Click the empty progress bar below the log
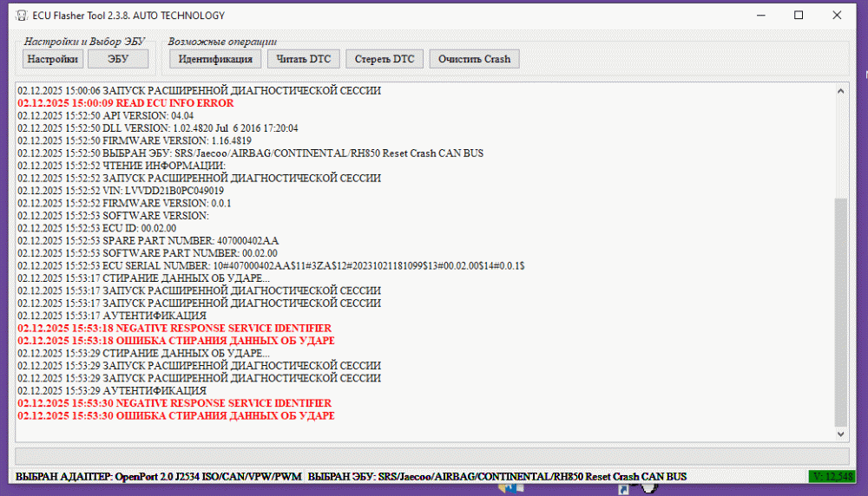The image size is (868, 496). pos(432,456)
